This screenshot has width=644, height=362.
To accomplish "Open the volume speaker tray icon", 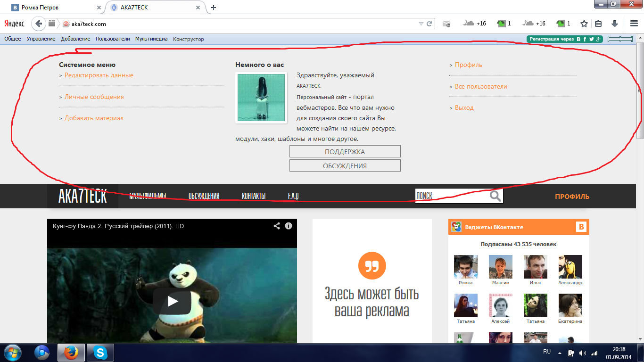I will pos(583,353).
